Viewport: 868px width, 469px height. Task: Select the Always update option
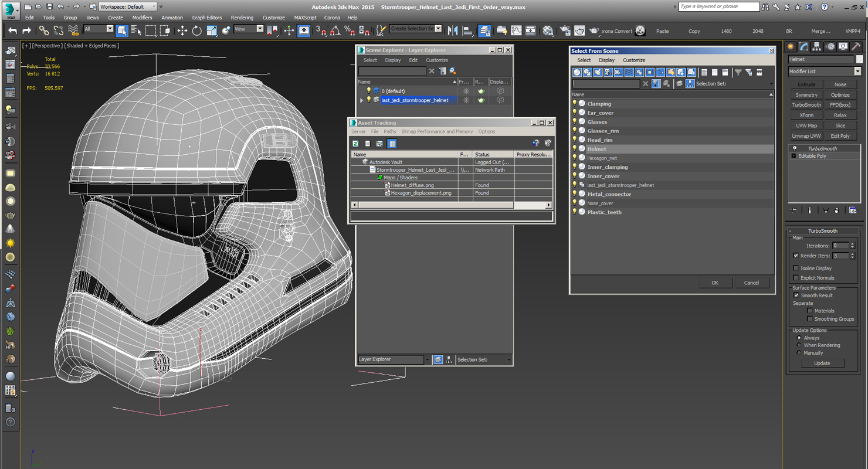pyautogui.click(x=799, y=338)
